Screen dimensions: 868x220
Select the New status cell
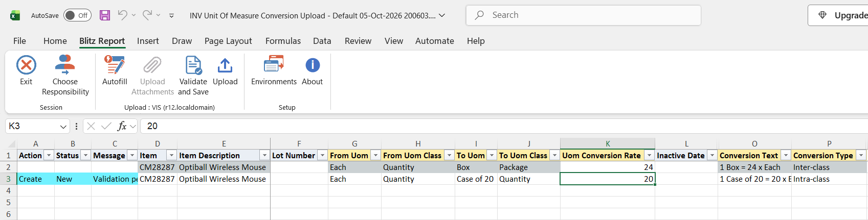[x=73, y=179]
